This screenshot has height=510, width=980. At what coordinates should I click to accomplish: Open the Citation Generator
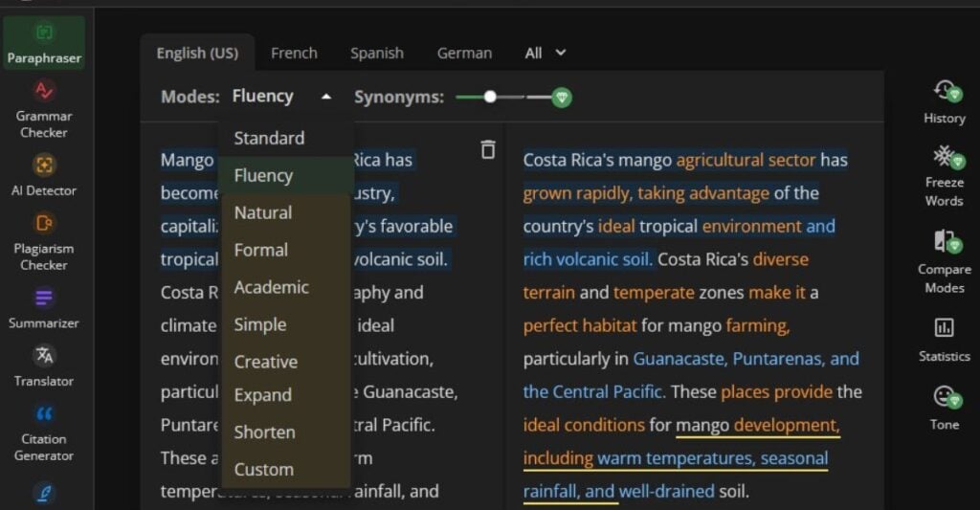pos(44,432)
